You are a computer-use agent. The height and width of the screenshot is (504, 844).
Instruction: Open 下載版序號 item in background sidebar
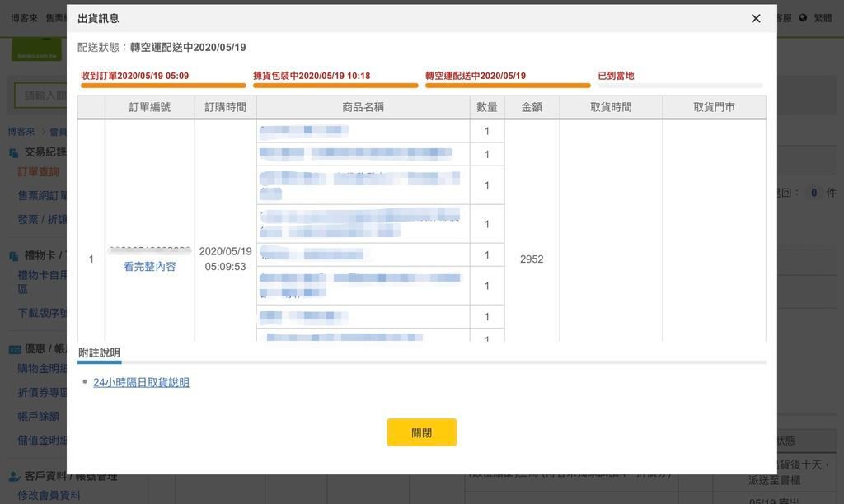point(42,313)
